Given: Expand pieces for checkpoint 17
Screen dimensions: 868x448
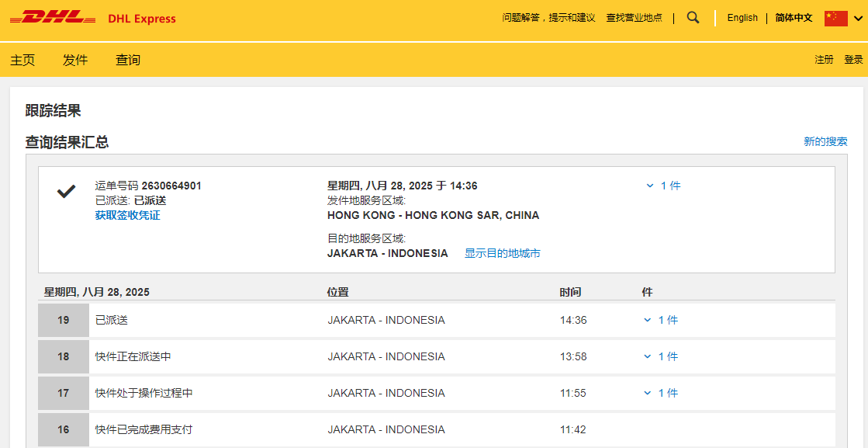Looking at the screenshot, I should [661, 393].
